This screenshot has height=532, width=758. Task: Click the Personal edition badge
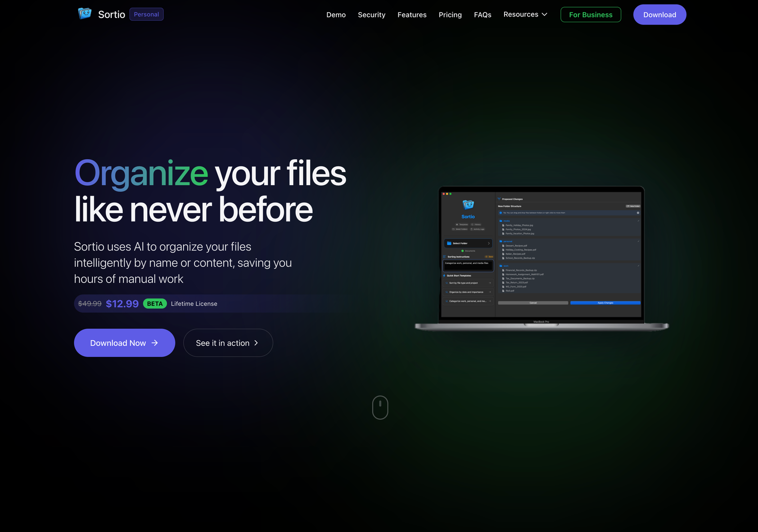tap(146, 14)
